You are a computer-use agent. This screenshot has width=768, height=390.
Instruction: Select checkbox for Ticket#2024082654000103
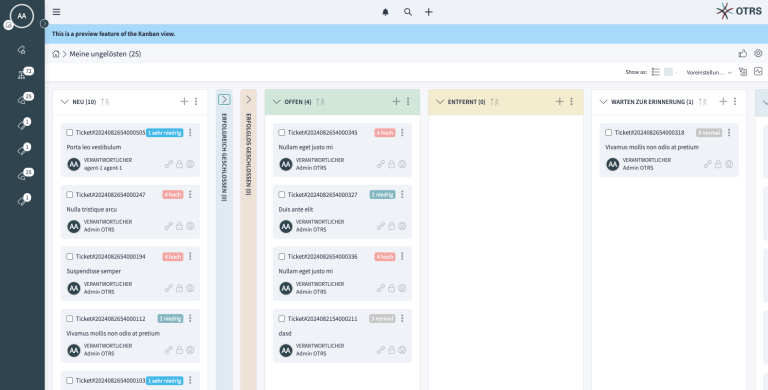click(x=70, y=381)
